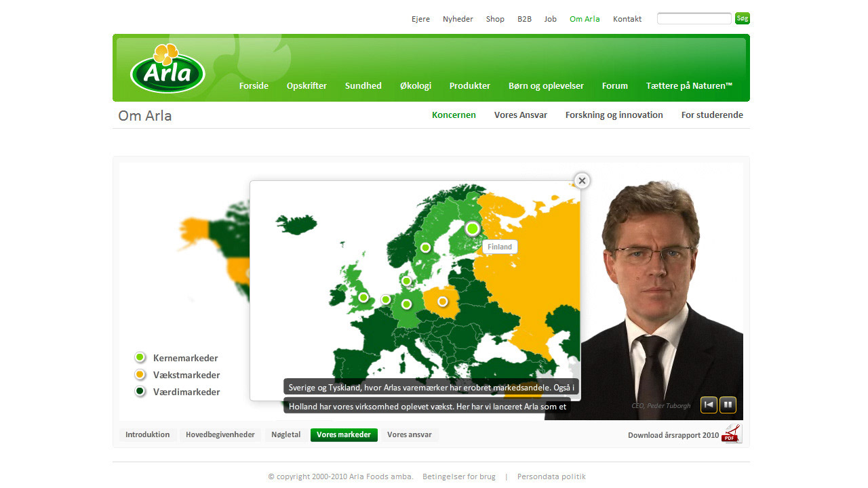Screen dimensions: 868x488
Task: Select the Koncernen submenu item
Action: pyautogui.click(x=454, y=115)
